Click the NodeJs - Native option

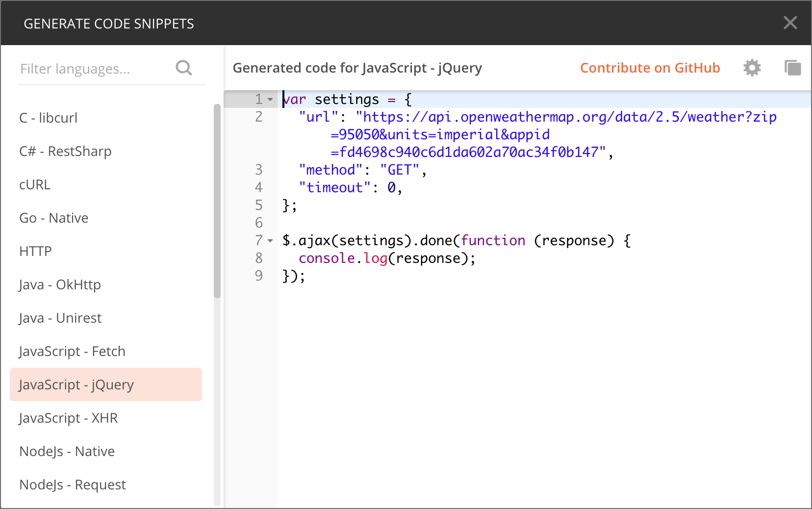coord(67,451)
